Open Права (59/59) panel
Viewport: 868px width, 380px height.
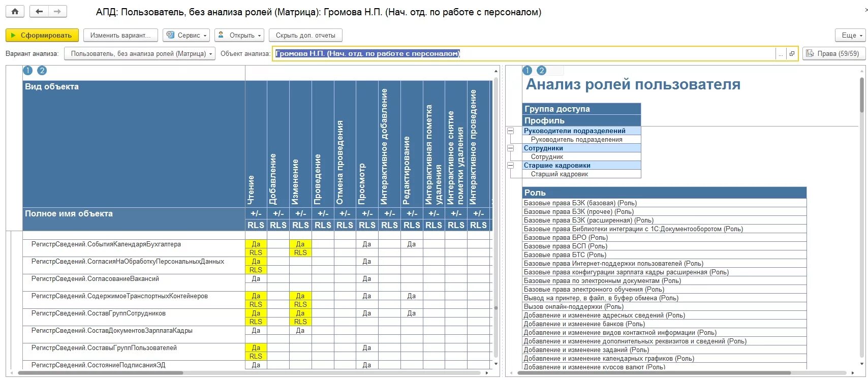pos(833,53)
